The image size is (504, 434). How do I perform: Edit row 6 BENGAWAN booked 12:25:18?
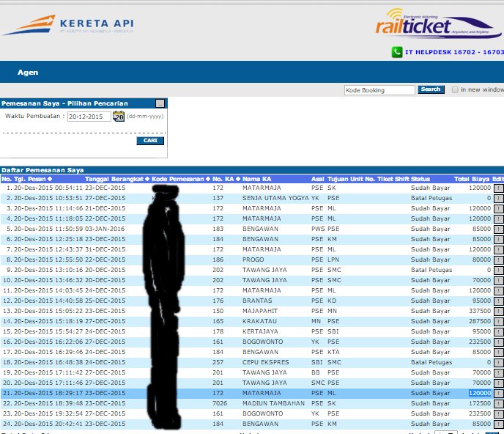pyautogui.click(x=498, y=240)
